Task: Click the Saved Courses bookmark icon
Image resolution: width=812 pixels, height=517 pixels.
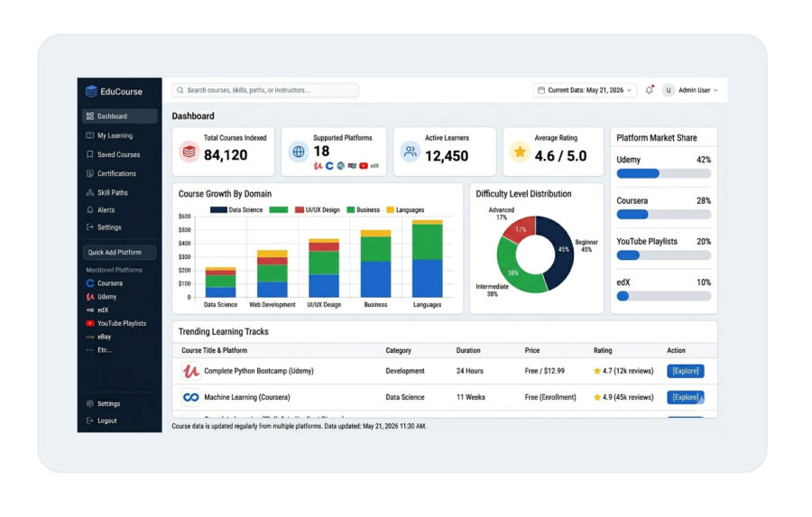Action: coord(90,154)
